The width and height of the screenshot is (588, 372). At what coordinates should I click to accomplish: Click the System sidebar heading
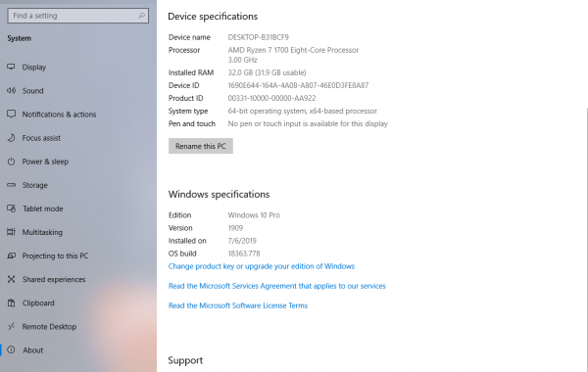(x=20, y=38)
